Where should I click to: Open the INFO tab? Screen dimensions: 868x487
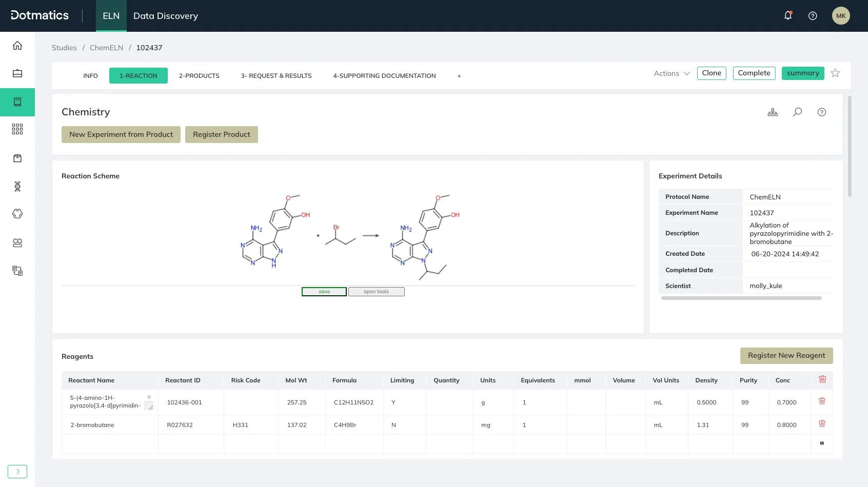[x=90, y=76]
